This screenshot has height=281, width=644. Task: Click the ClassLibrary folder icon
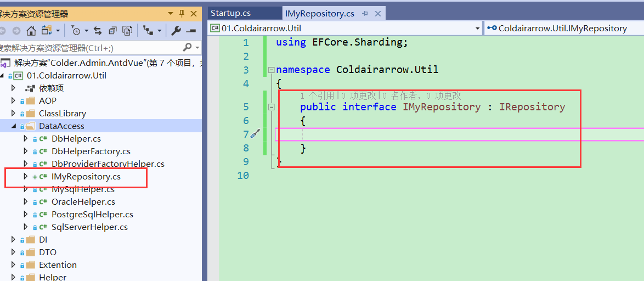pos(30,114)
